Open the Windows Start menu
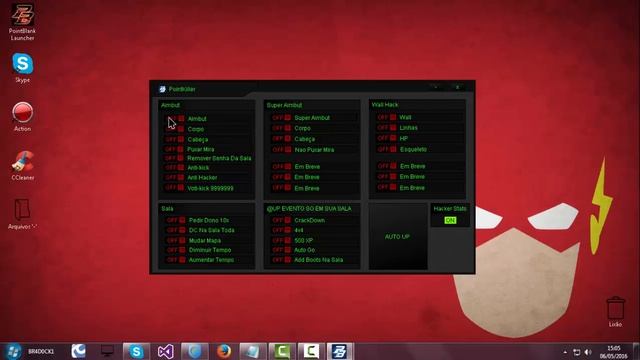The image size is (640, 360). [13, 351]
